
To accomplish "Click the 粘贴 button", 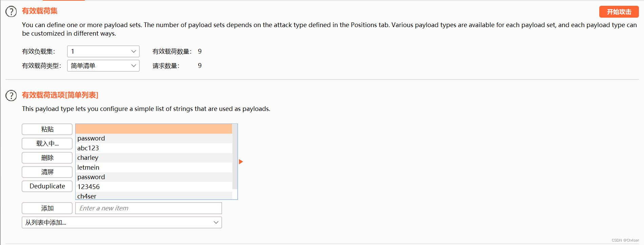I will (47, 129).
